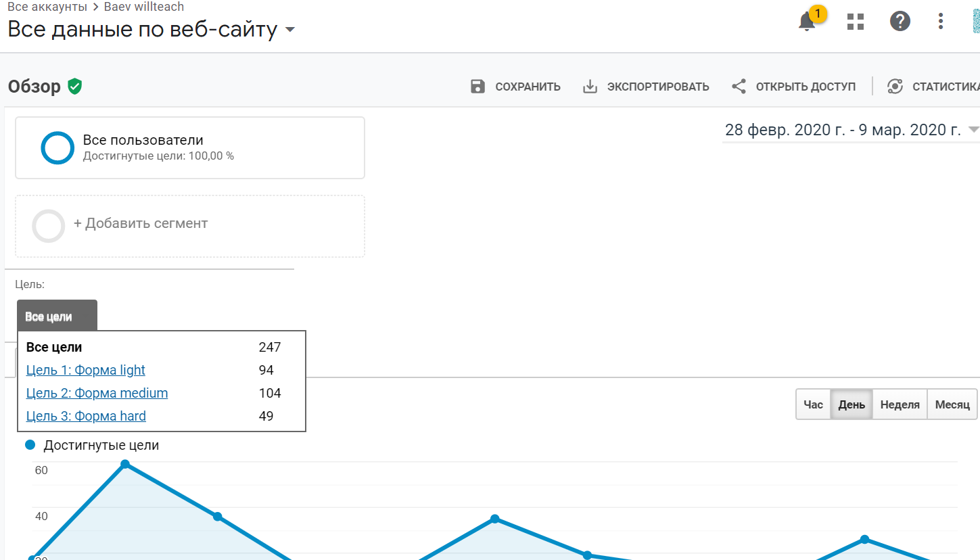Switch chart granularity to Час

tap(813, 404)
